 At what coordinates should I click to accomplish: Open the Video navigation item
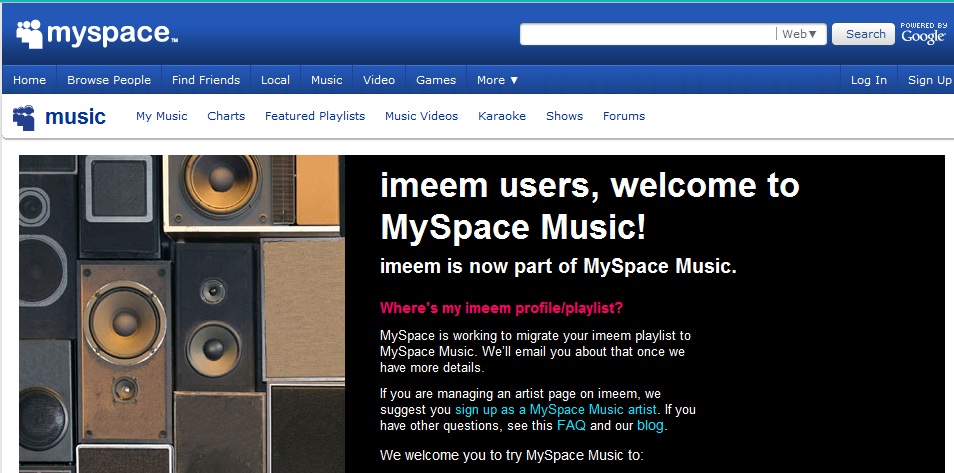coord(378,80)
